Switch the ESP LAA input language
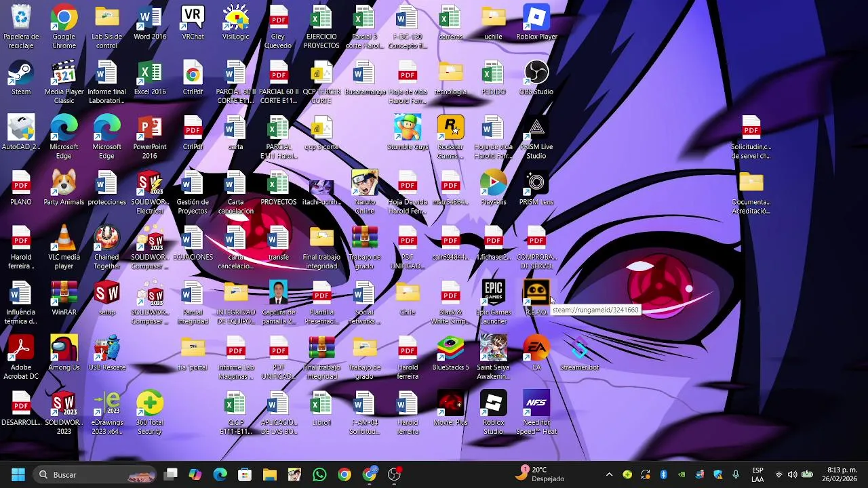Screen dimensions: 868x488 point(757,474)
